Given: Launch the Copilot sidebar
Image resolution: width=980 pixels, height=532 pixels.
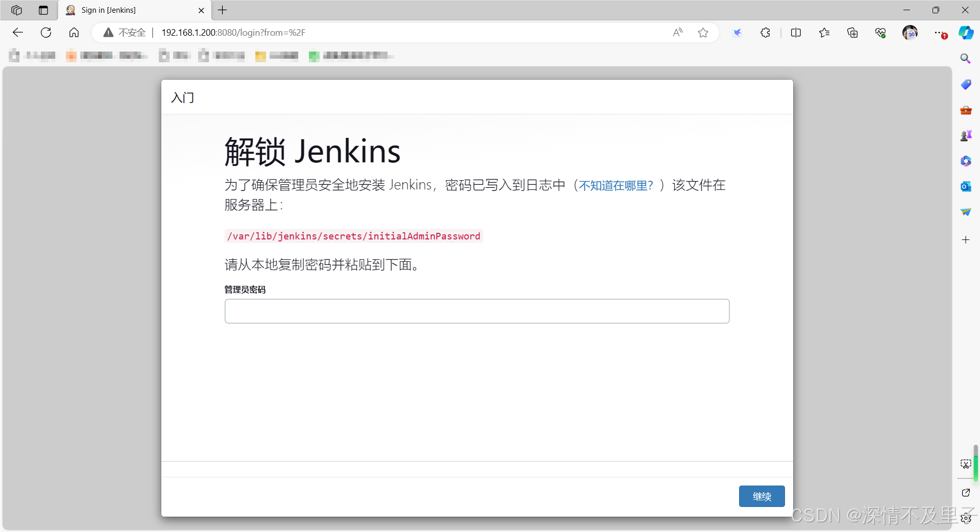Looking at the screenshot, I should pyautogui.click(x=966, y=33).
